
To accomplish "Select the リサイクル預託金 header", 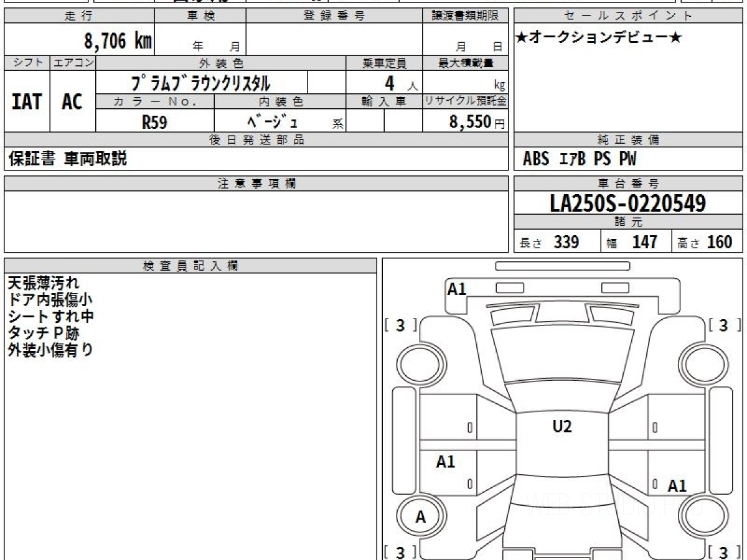I will click(465, 101).
